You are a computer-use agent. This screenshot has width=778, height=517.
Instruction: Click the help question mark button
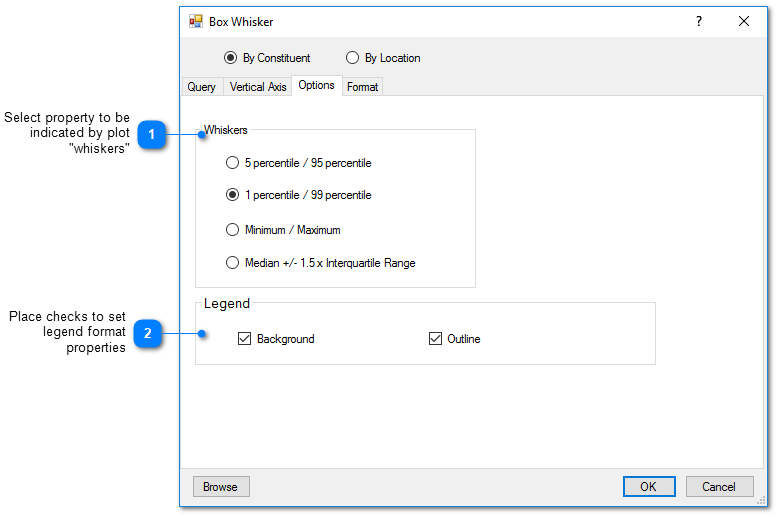pos(699,21)
